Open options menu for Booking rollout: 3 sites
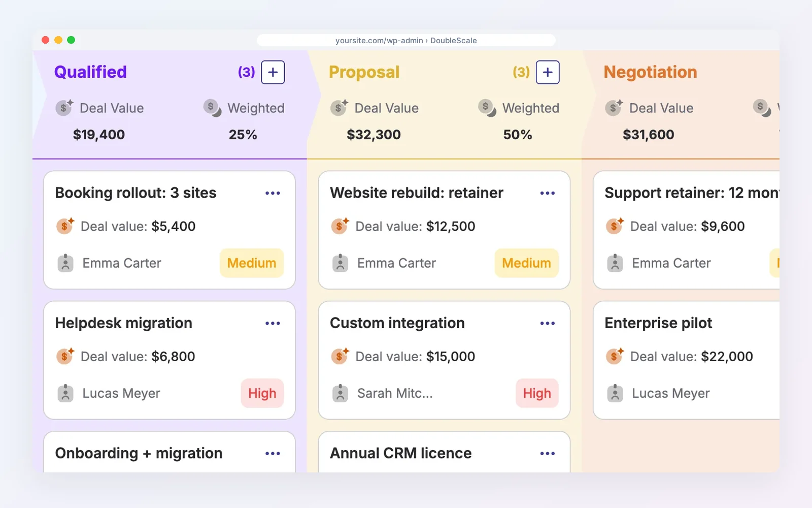Image resolution: width=812 pixels, height=508 pixels. pyautogui.click(x=273, y=193)
